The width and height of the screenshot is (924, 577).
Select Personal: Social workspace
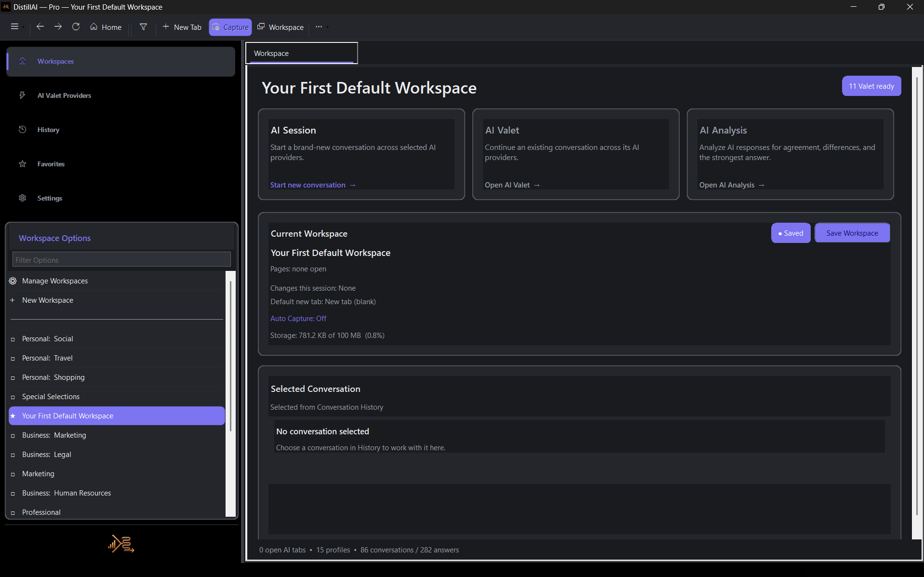117,339
